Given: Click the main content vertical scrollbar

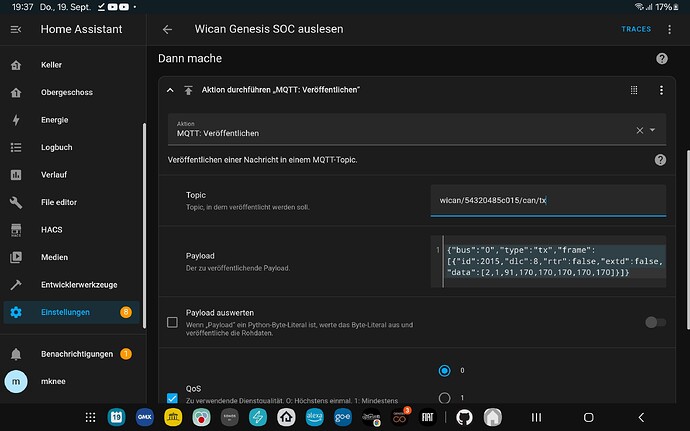Looking at the screenshot, I should click(x=688, y=240).
